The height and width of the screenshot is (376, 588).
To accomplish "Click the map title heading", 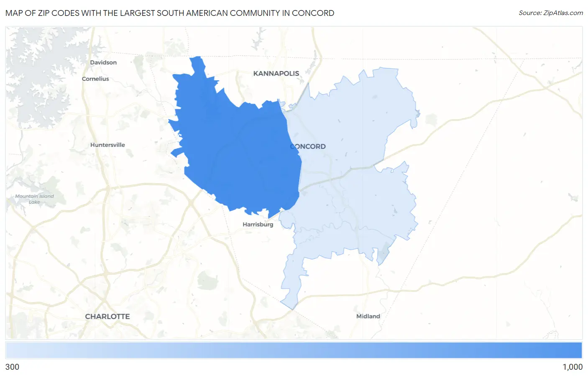I will pyautogui.click(x=170, y=13).
